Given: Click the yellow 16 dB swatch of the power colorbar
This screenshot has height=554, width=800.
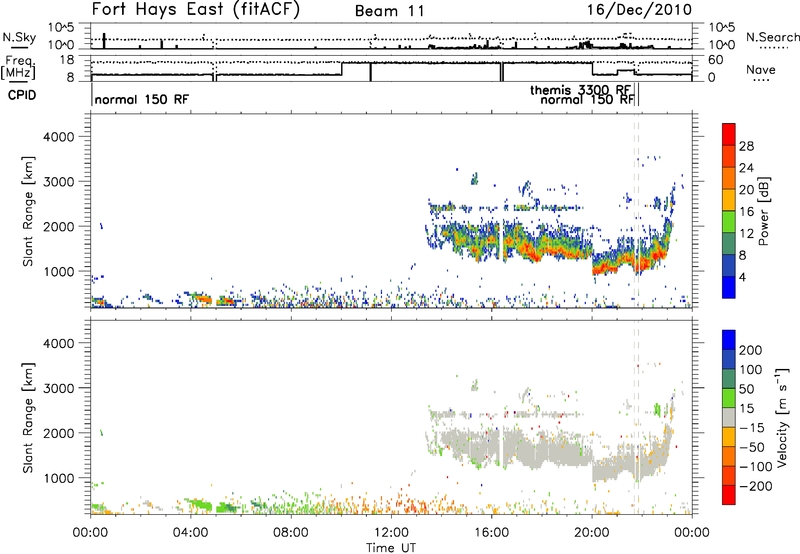Looking at the screenshot, I should [729, 199].
